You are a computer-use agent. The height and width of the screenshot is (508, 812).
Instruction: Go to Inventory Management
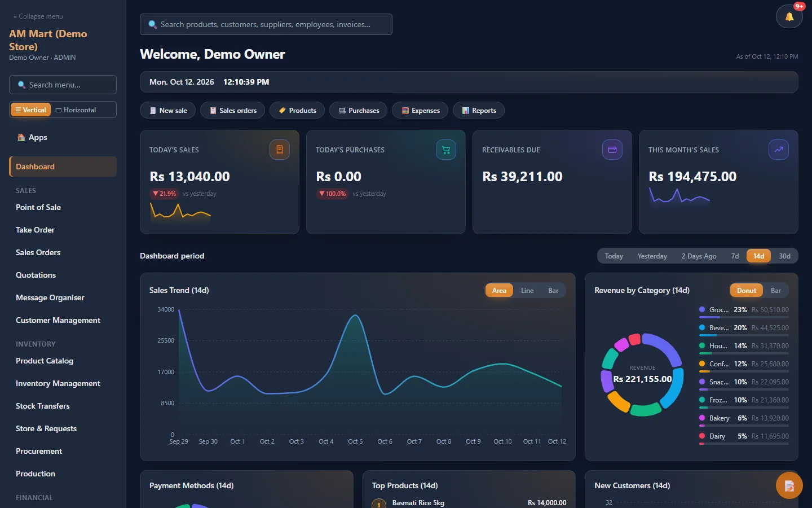tap(63, 383)
